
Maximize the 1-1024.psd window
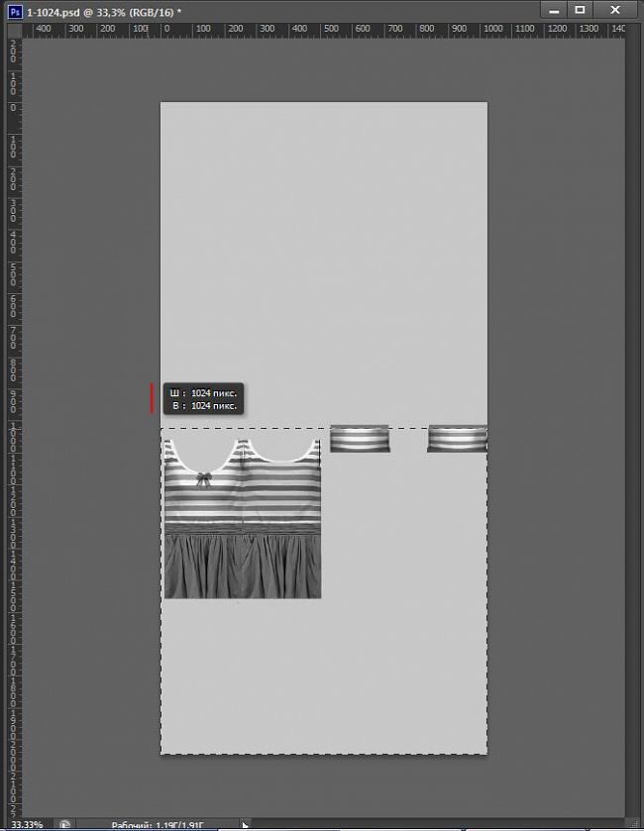pyautogui.click(x=581, y=10)
